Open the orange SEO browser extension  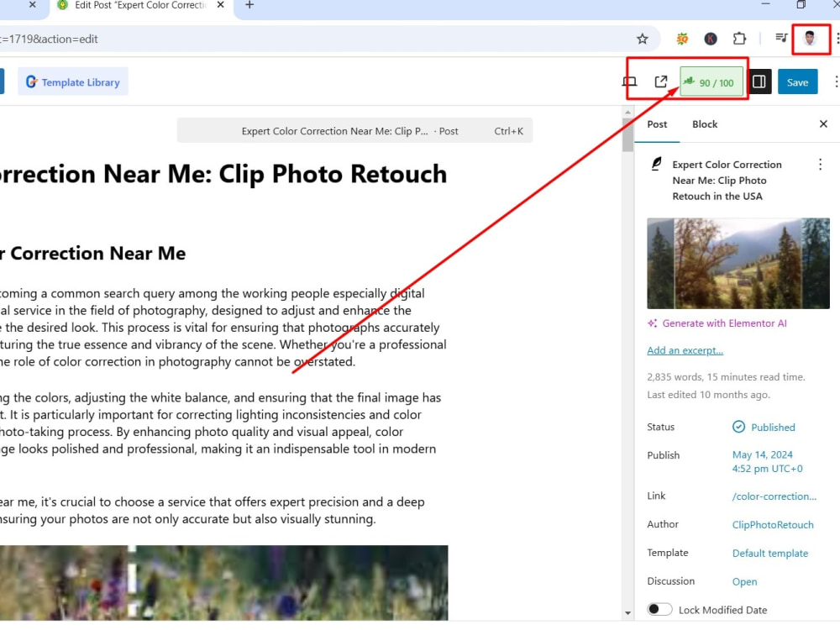(x=682, y=39)
